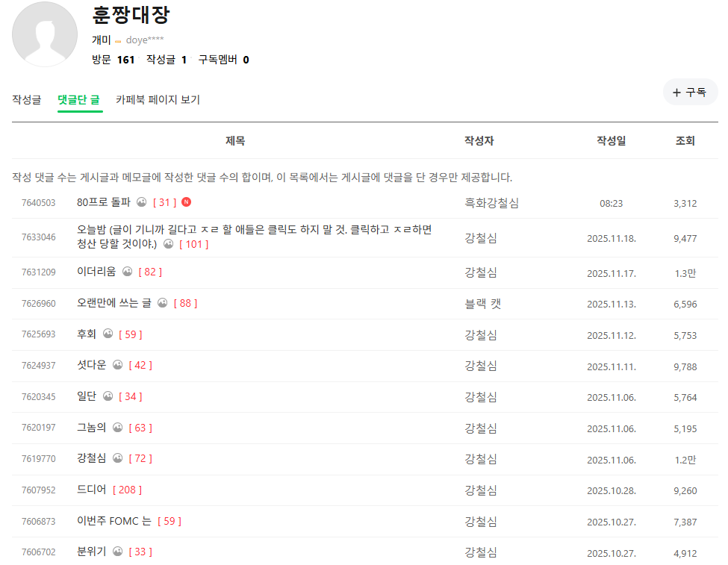Image resolution: width=728 pixels, height=565 pixels.
Task: Open the 카페북 페이지 보기 tab
Action: (158, 99)
